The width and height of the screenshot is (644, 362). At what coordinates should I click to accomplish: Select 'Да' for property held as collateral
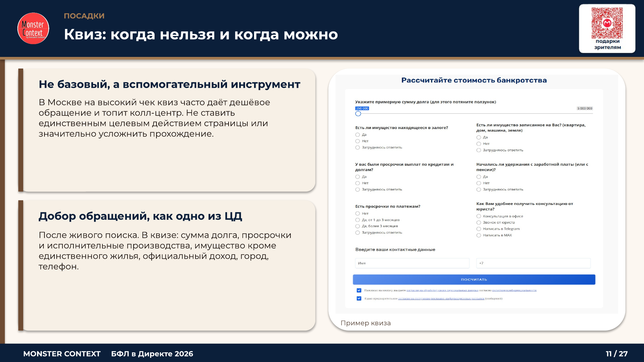(x=357, y=135)
